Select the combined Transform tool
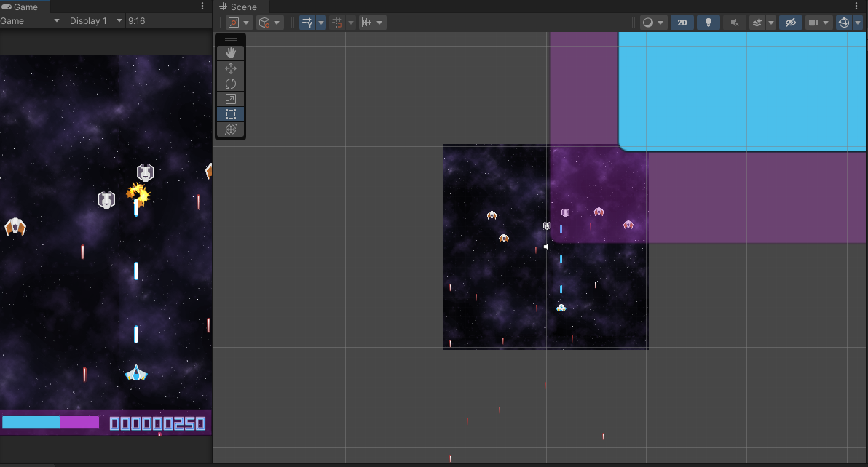The image size is (868, 467). pyautogui.click(x=230, y=129)
